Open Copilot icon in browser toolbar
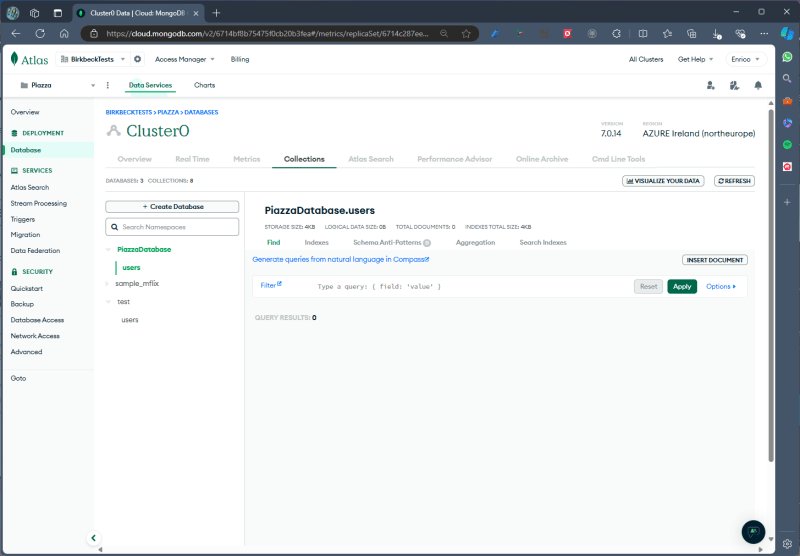 click(787, 34)
